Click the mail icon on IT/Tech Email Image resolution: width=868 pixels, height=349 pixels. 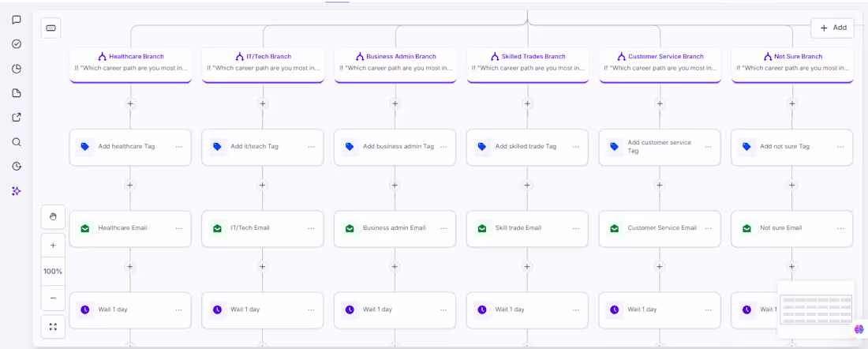tap(217, 228)
